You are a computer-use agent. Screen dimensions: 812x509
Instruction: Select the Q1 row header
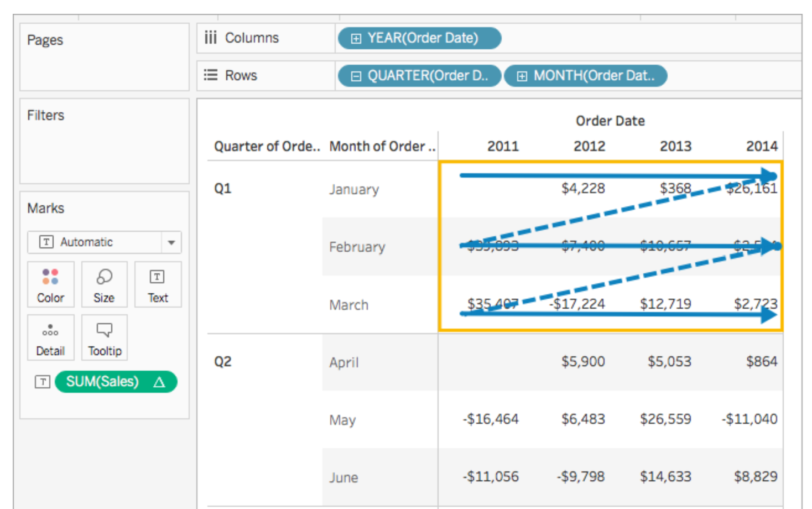223,188
